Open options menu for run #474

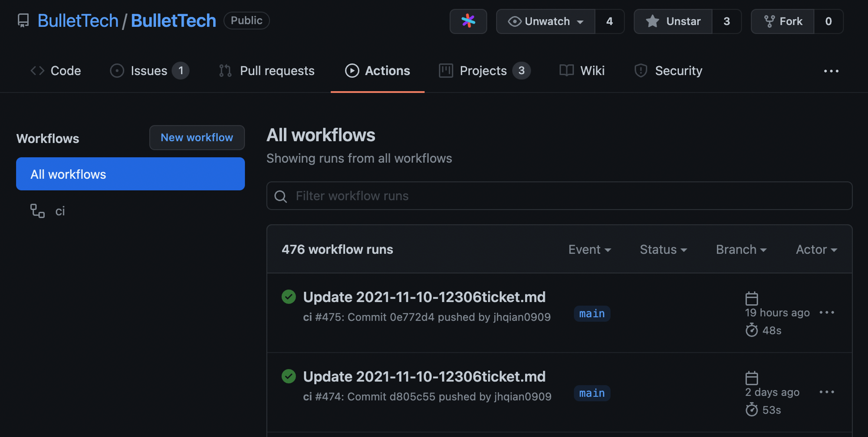tap(827, 392)
